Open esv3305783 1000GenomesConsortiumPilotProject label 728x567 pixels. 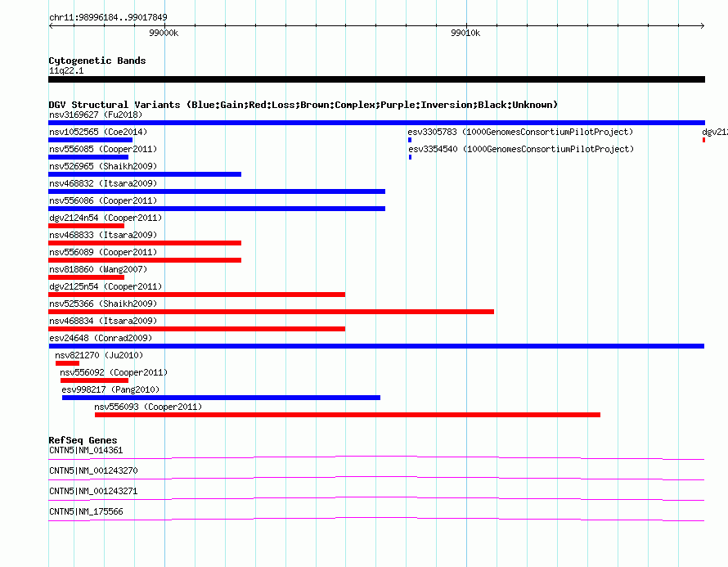(520, 132)
